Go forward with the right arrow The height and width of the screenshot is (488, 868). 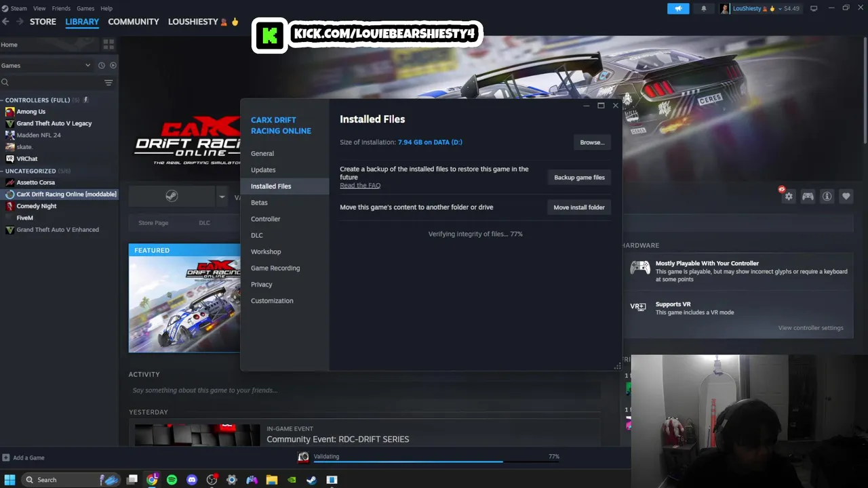point(20,22)
